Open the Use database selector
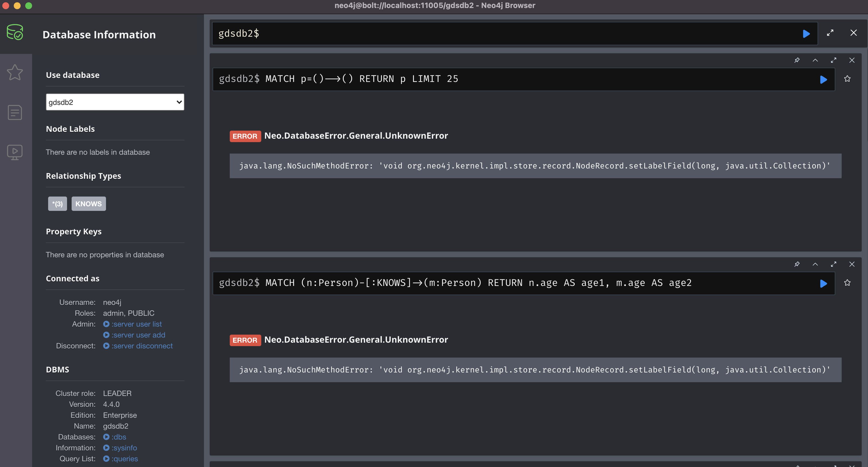Viewport: 868px width, 467px height. [x=115, y=102]
